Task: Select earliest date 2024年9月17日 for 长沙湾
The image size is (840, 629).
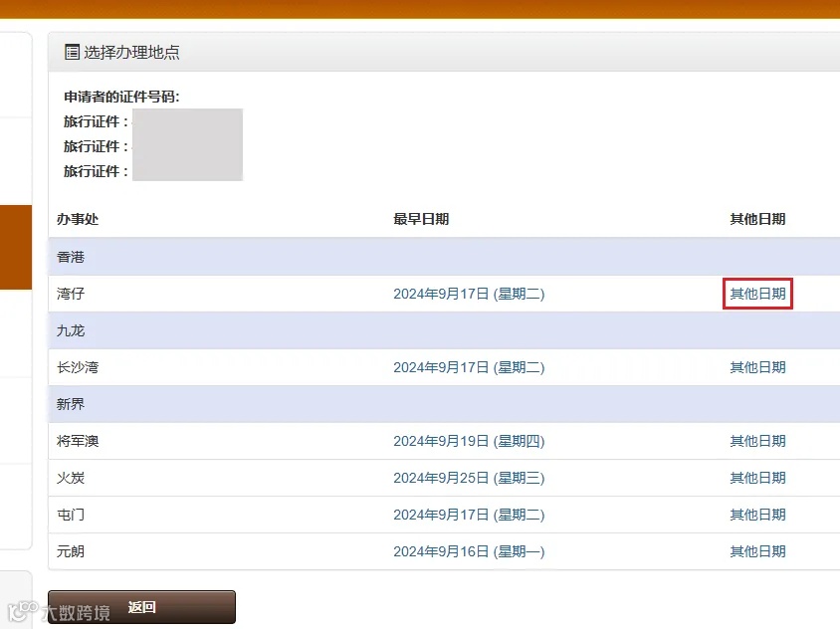Action: coord(469,367)
